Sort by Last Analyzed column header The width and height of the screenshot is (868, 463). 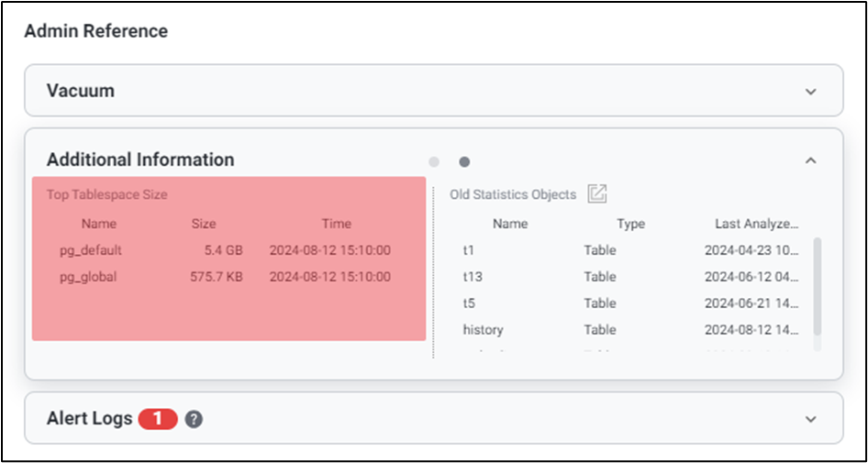756,224
